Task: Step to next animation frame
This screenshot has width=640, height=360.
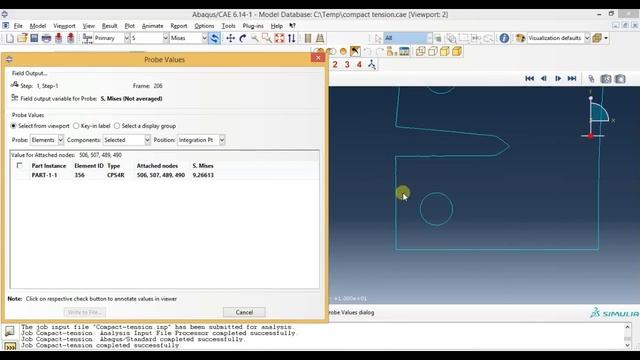Action: [558, 78]
